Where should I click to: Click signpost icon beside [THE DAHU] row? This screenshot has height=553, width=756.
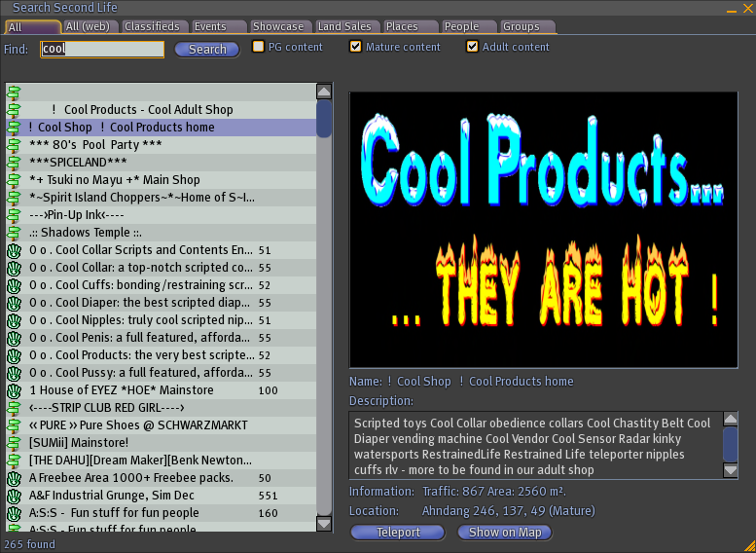[14, 461]
